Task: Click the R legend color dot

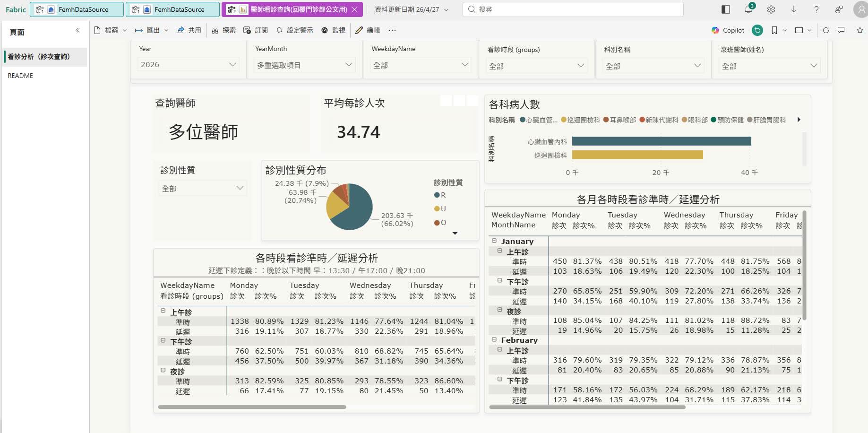Action: click(x=437, y=195)
